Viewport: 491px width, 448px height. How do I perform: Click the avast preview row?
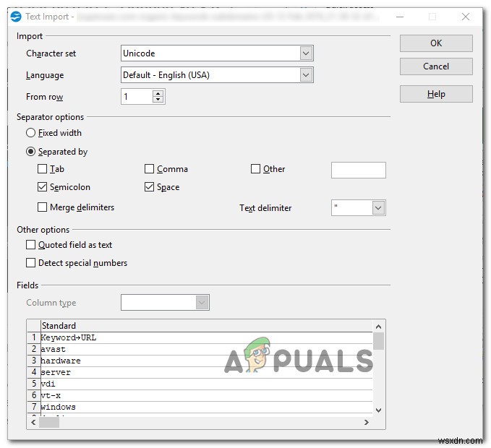click(x=200, y=350)
